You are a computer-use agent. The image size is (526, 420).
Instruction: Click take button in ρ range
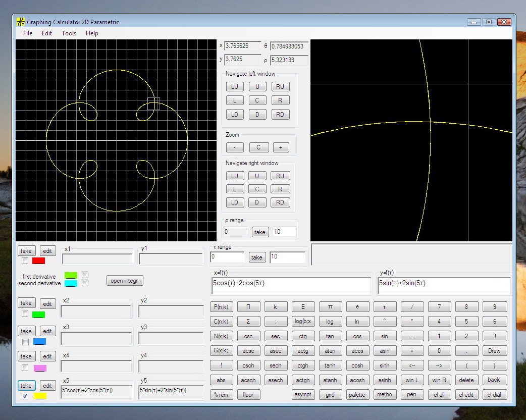click(x=259, y=232)
